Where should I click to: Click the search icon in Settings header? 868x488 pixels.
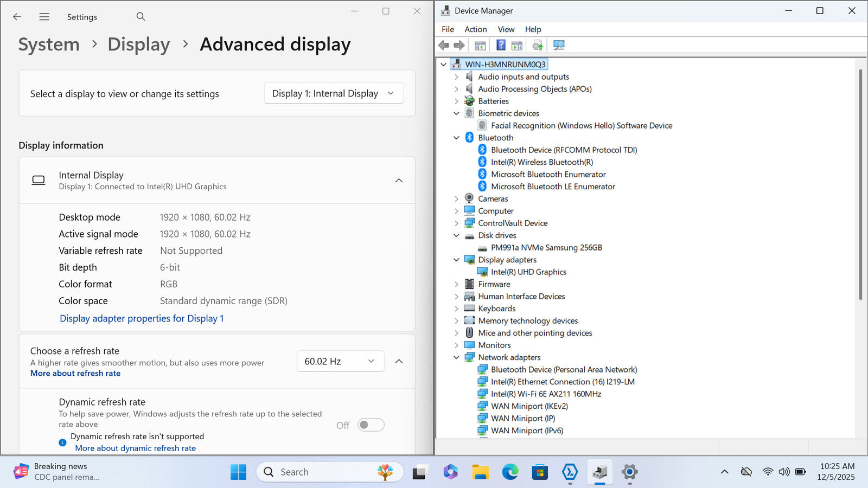pos(141,17)
